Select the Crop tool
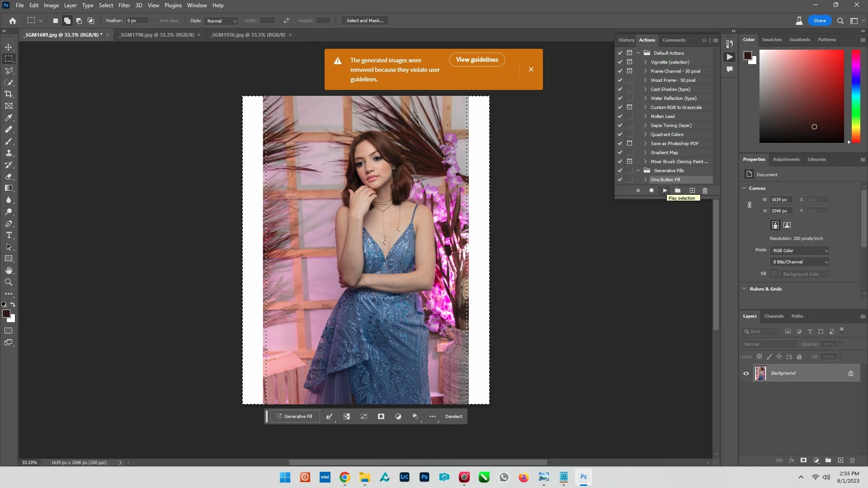 click(9, 94)
